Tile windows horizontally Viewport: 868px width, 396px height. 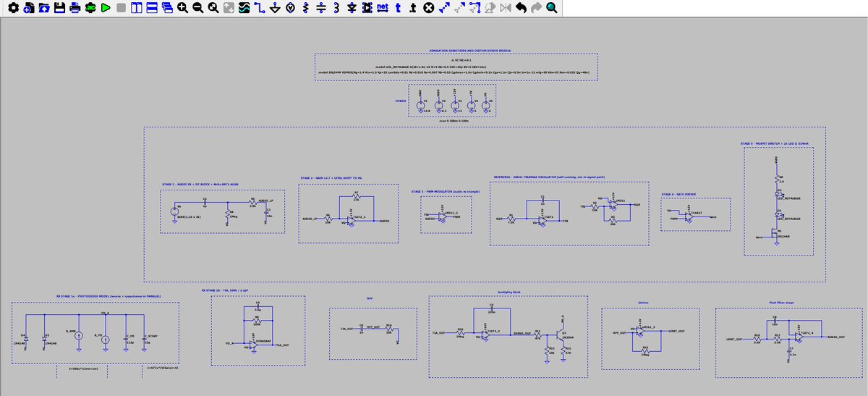click(x=152, y=8)
